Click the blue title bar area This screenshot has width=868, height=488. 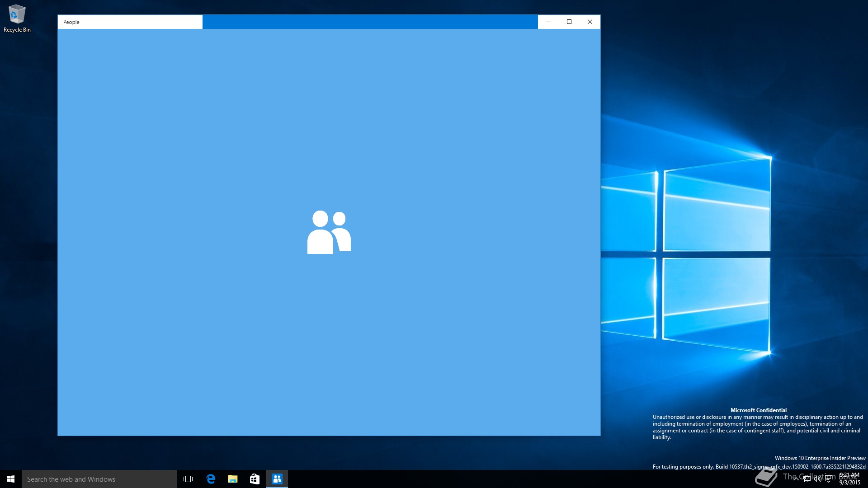tap(370, 22)
